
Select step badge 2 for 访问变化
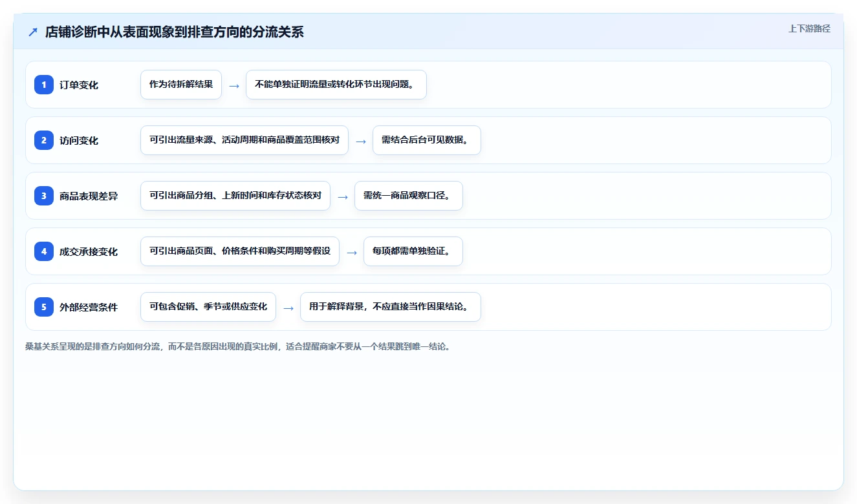click(44, 140)
